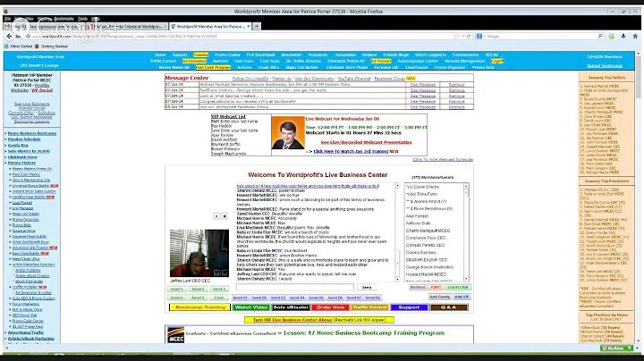Open a new tab with the plus button

[257, 26]
